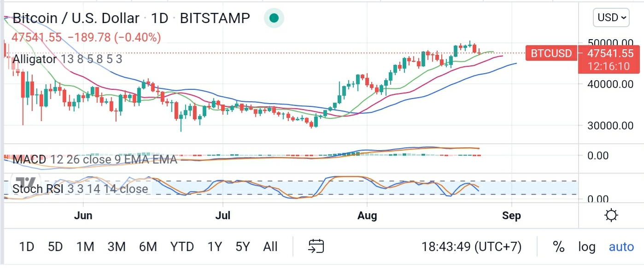Select the 5D time range
644x268 pixels.
tap(55, 247)
